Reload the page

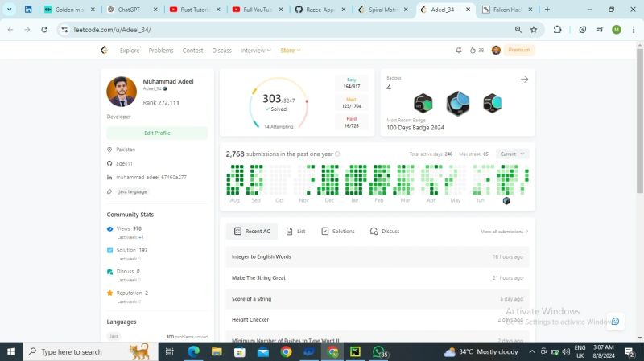pyautogui.click(x=44, y=30)
